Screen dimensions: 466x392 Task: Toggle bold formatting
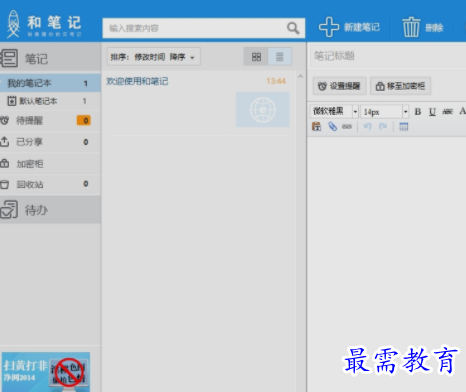pos(418,112)
